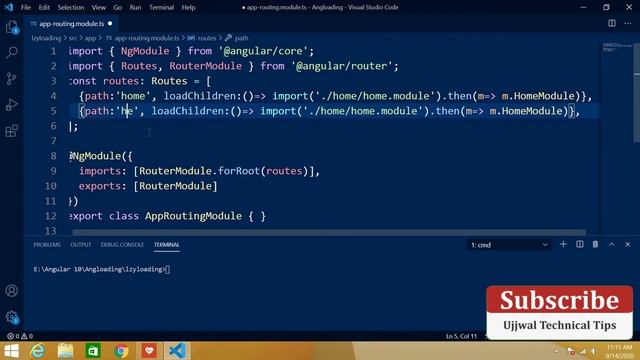640x360 pixels.
Task: Click 'app' breadcrumb segment
Action: click(x=90, y=38)
